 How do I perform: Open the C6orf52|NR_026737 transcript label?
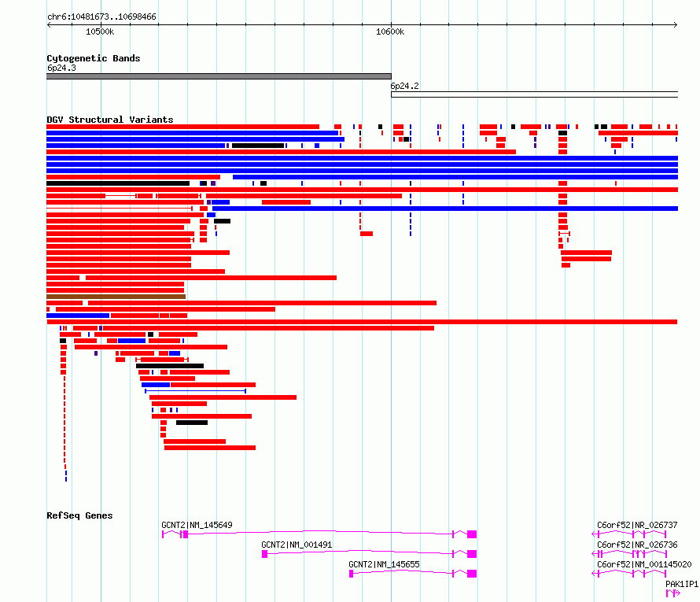[x=637, y=525]
